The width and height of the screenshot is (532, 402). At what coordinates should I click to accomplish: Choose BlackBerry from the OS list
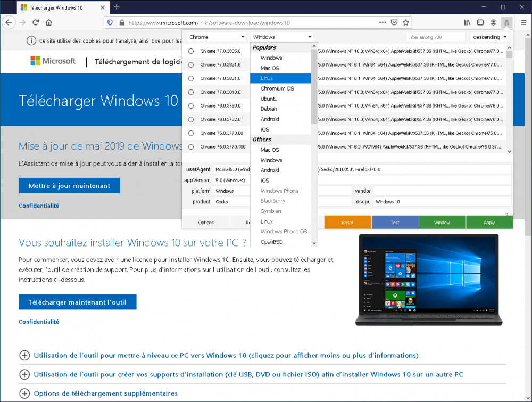[280, 201]
